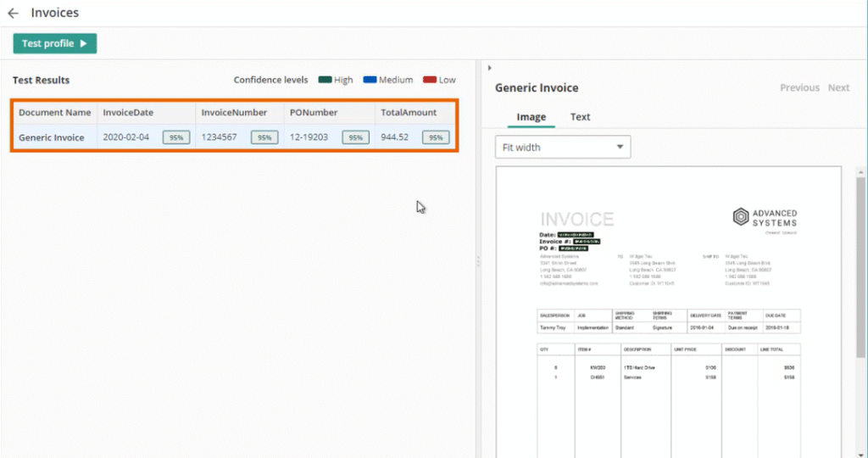Select the Generic Invoice result row

(x=52, y=137)
